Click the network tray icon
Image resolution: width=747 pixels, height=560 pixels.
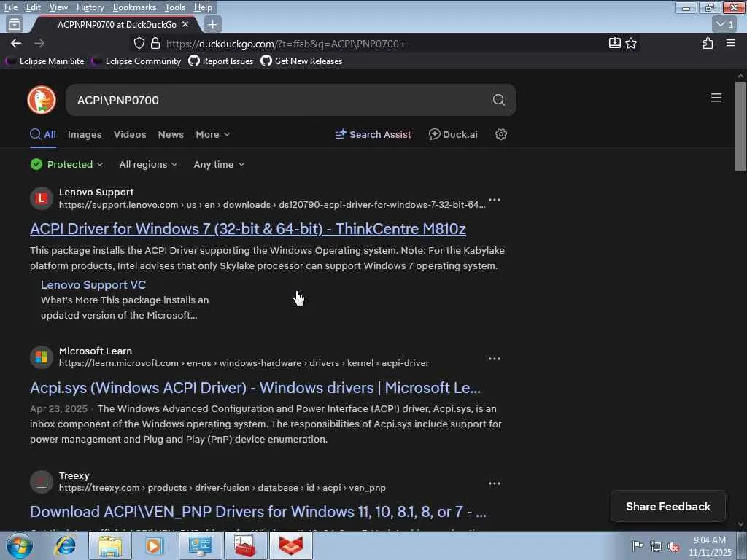[x=656, y=547]
